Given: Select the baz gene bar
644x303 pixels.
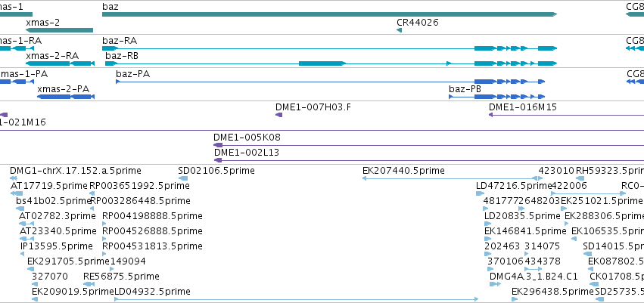Looking at the screenshot, I should pyautogui.click(x=329, y=14).
